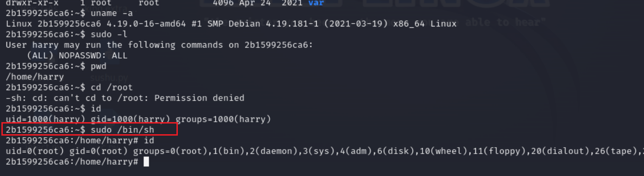Click the terminal cursor block at the prompt
This screenshot has width=644, height=176.
point(146,162)
